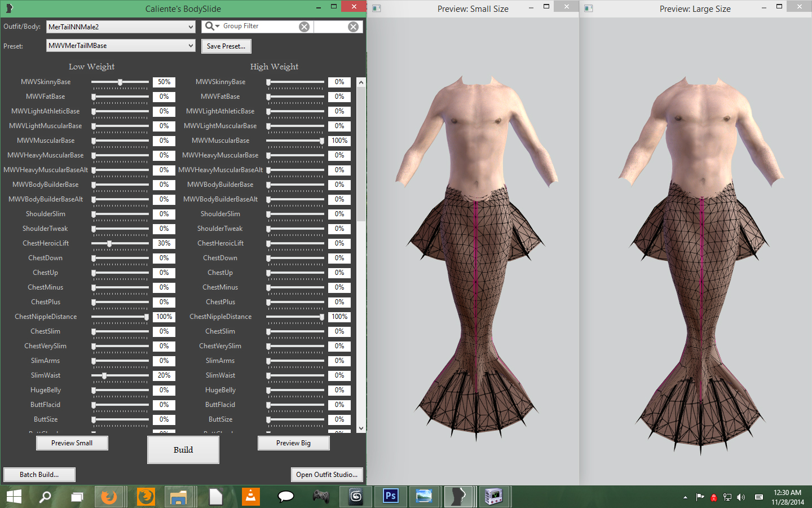Open the Batch Build dialog
This screenshot has width=812, height=508.
[39, 475]
